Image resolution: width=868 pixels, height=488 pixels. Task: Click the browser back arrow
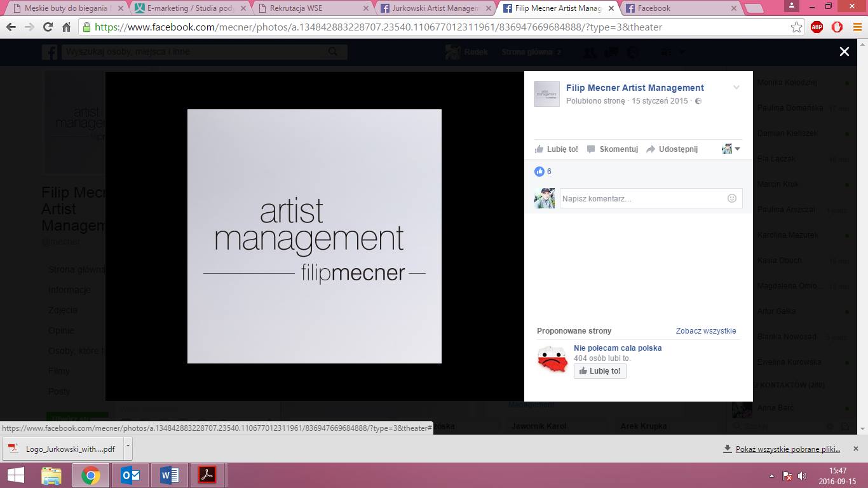[11, 27]
